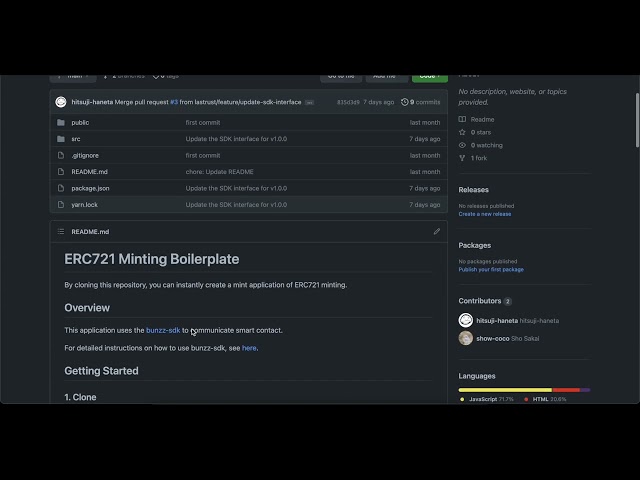Open the src folder
Screen dimensions: 640x480
click(76, 139)
